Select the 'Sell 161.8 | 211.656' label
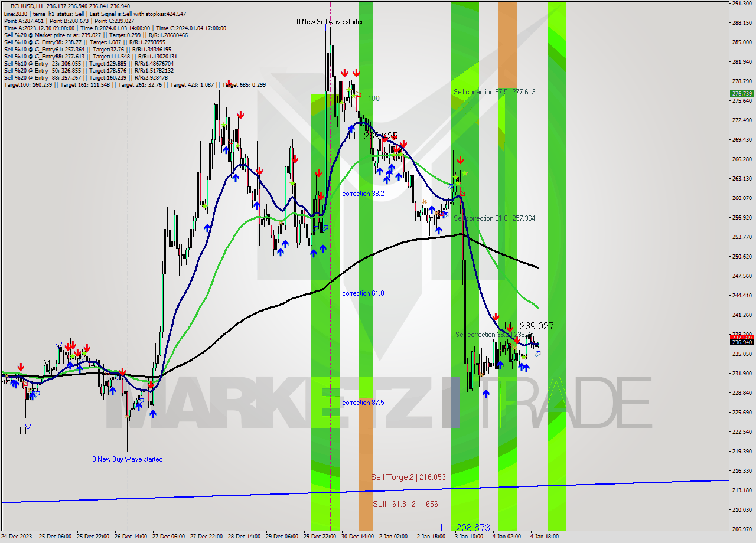The height and width of the screenshot is (543, 756). click(x=406, y=504)
